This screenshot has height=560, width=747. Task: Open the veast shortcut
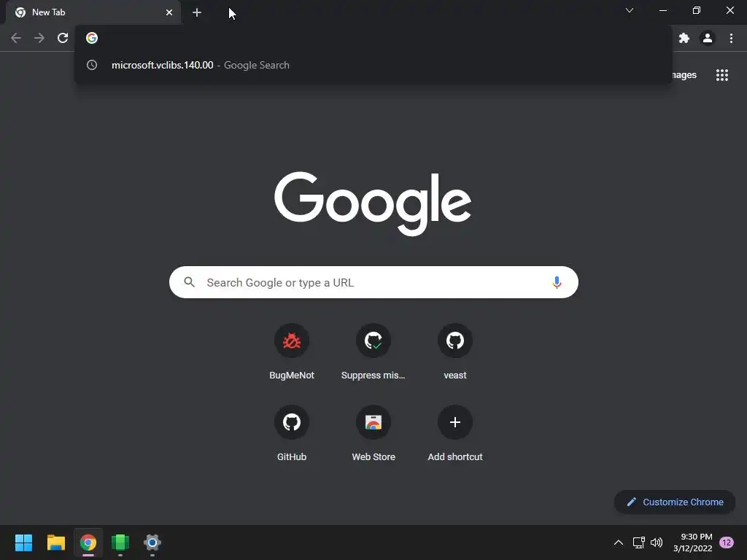coord(455,352)
